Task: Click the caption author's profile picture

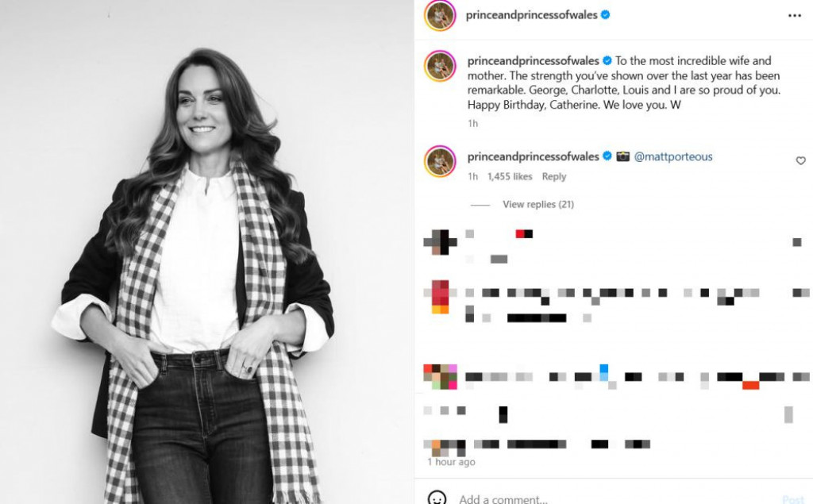Action: click(440, 66)
